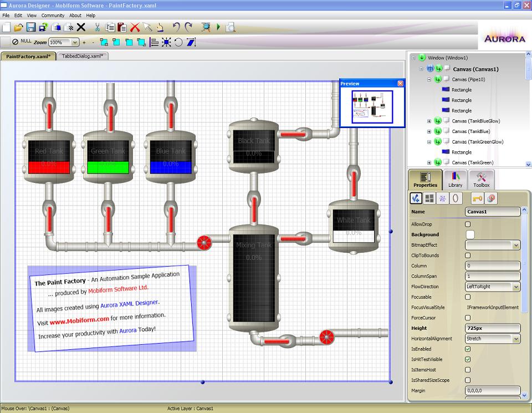Collapse the Canvas (Pipe10) tree node
The image size is (532, 413).
click(x=429, y=79)
